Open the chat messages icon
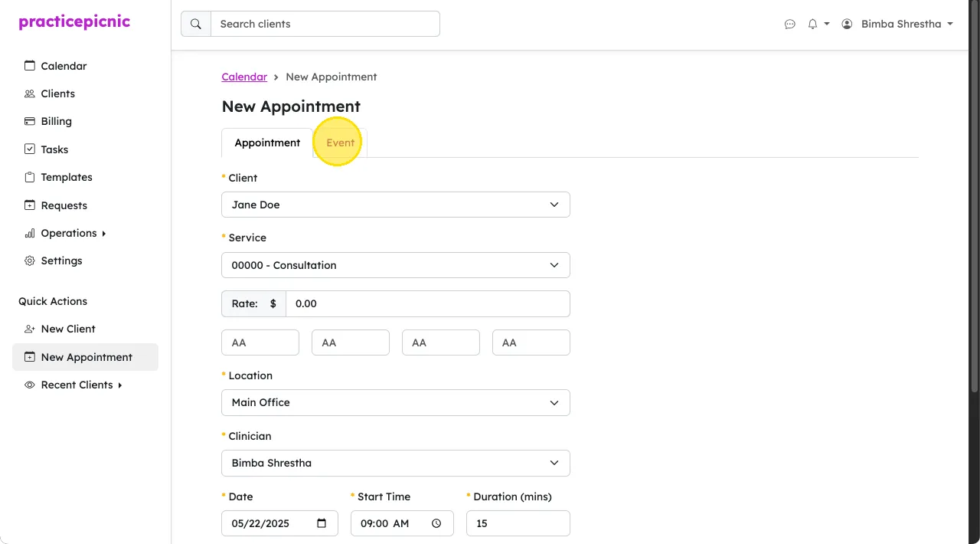Screen dimensions: 980x544 coord(790,25)
